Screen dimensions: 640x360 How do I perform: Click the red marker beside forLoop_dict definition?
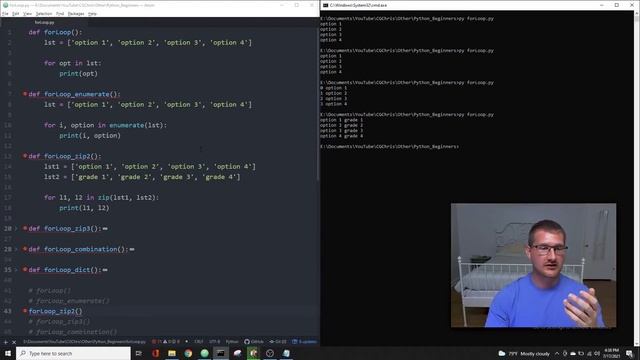point(25,269)
